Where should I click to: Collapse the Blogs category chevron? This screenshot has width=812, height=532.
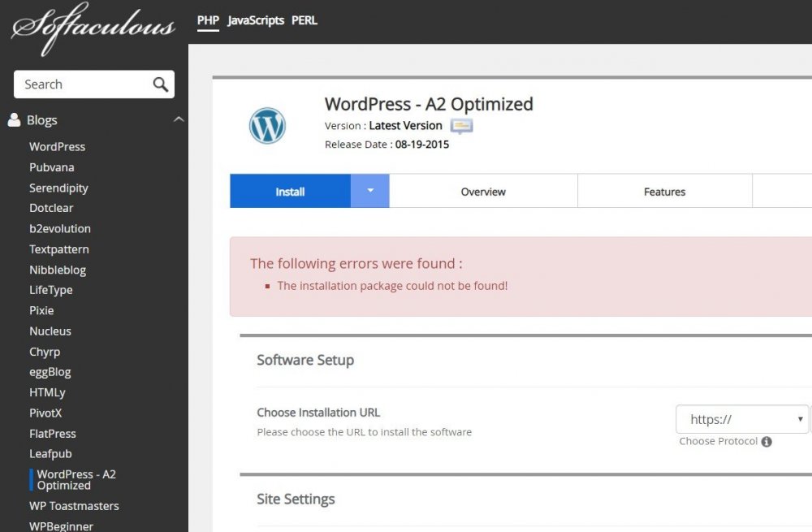tap(179, 120)
